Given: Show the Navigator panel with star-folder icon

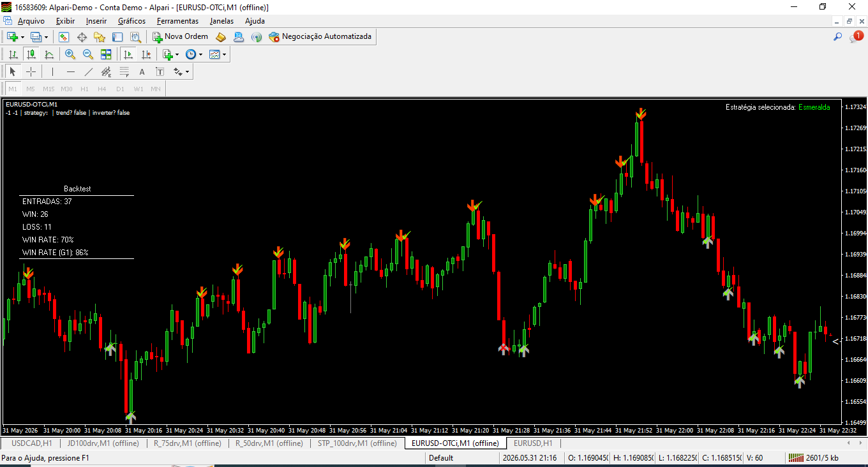Looking at the screenshot, I should point(100,37).
